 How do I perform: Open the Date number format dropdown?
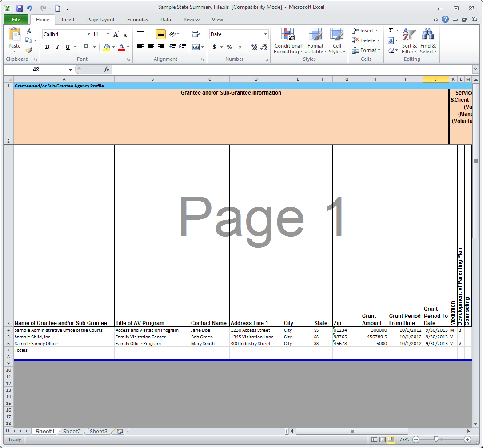tap(266, 34)
